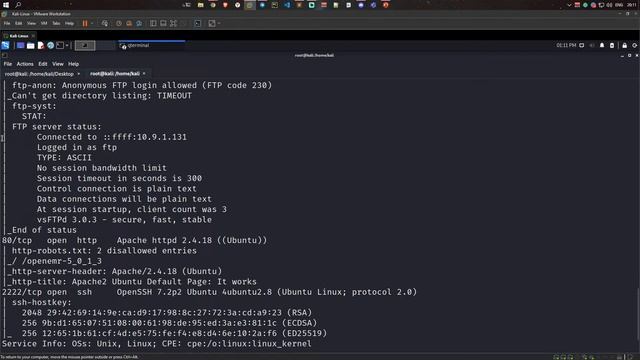
Task: Click the 'Service Info: OSs: Unix, Linux' line
Action: [157, 344]
